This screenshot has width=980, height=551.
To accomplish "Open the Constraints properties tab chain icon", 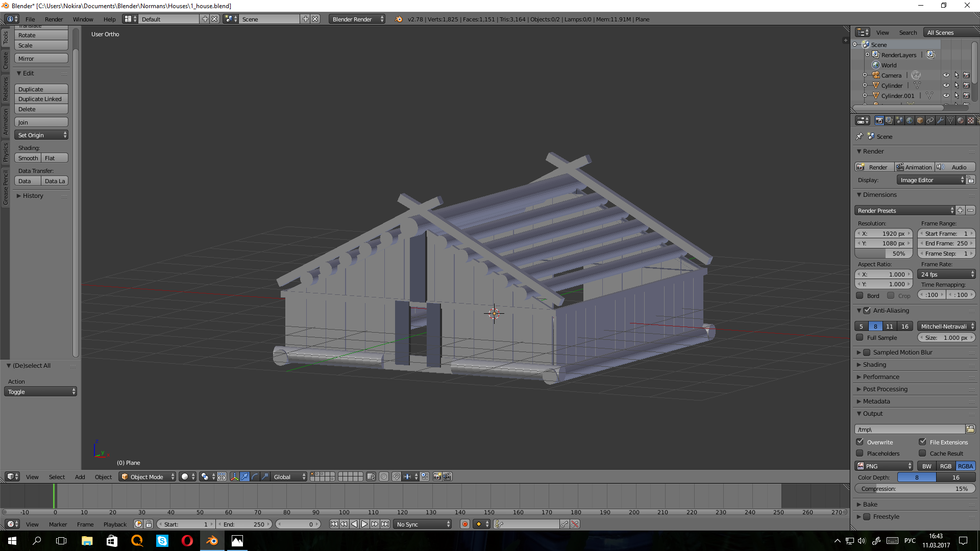I will tap(930, 120).
